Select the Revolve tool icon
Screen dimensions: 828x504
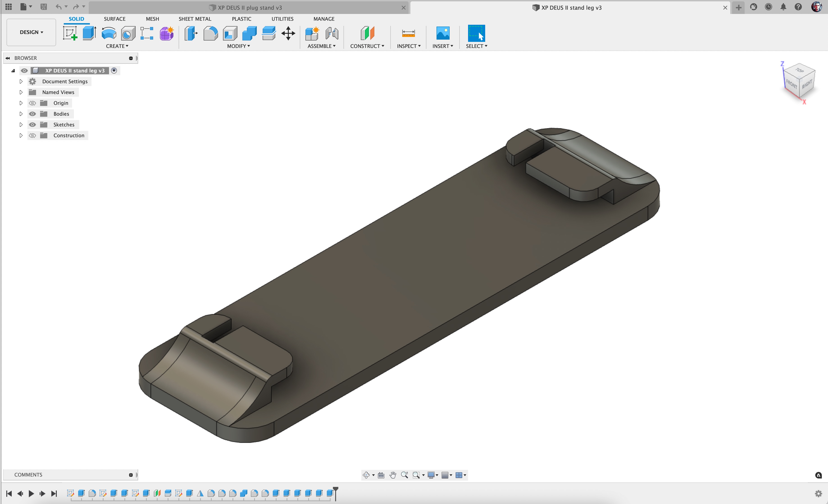coord(109,33)
